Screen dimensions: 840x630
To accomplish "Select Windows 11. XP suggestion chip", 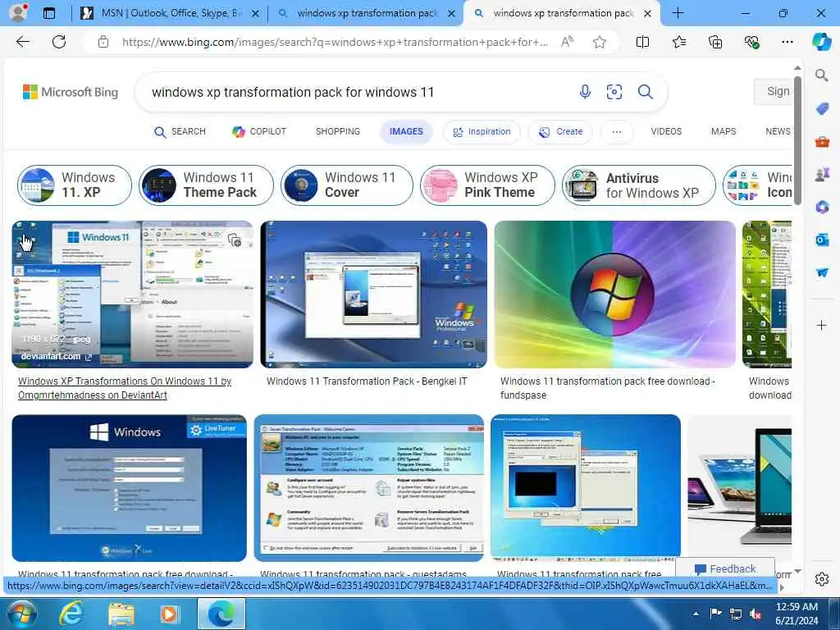I will coord(75,185).
